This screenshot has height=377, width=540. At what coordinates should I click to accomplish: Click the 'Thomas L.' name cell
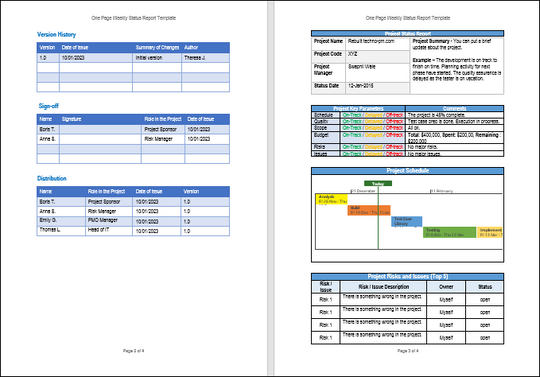50,230
